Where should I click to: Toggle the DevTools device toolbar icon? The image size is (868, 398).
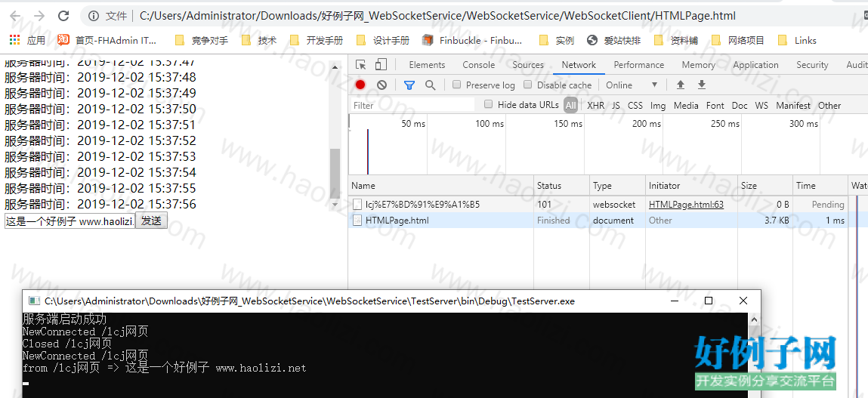(x=381, y=65)
